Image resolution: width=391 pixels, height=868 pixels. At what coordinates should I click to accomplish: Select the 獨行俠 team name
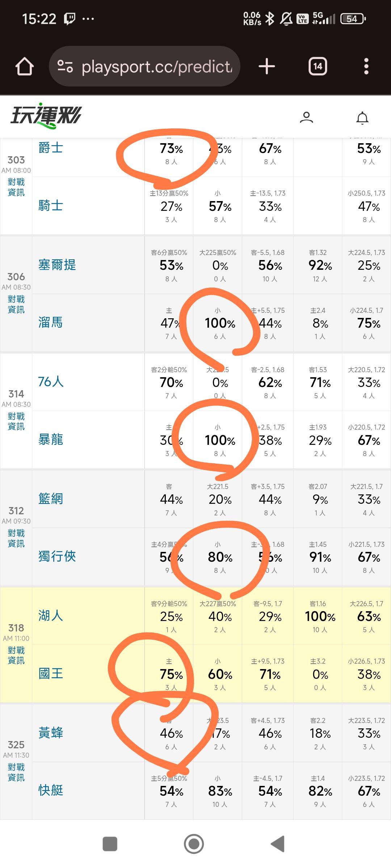[57, 556]
